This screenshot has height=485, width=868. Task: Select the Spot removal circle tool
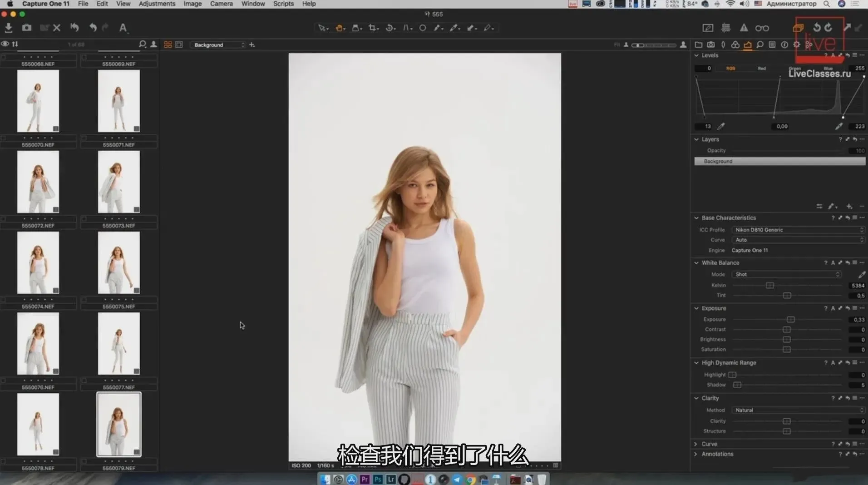(423, 28)
